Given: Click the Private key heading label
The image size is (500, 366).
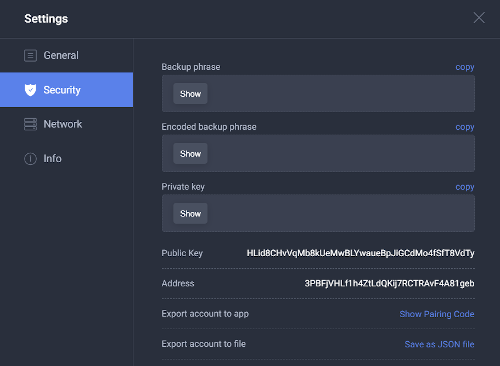Looking at the screenshot, I should point(183,187).
